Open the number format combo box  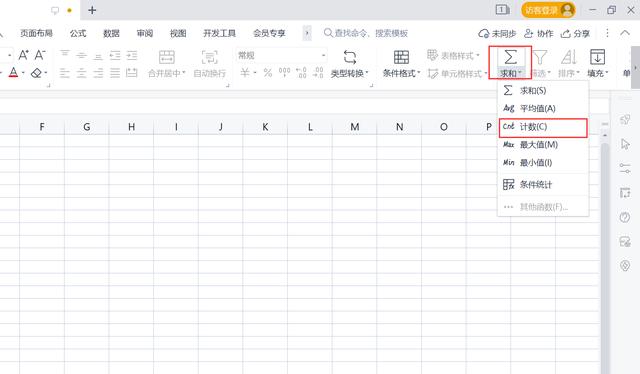pyautogui.click(x=282, y=55)
